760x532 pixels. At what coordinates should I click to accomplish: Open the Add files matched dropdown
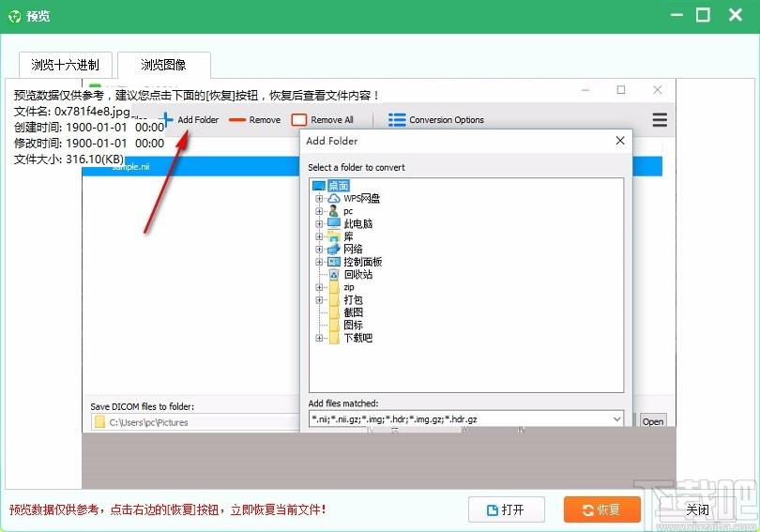[616, 419]
